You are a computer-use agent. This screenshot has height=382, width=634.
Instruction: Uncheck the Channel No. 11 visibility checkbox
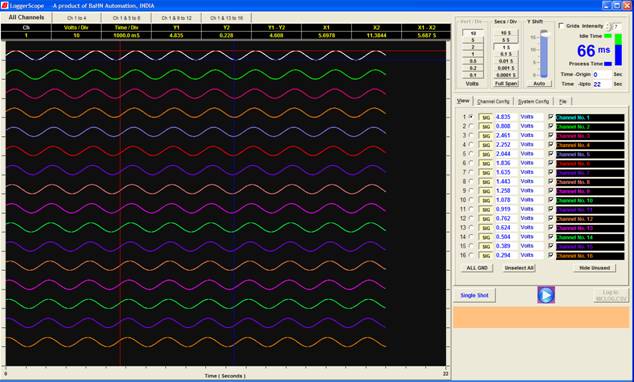pos(550,209)
